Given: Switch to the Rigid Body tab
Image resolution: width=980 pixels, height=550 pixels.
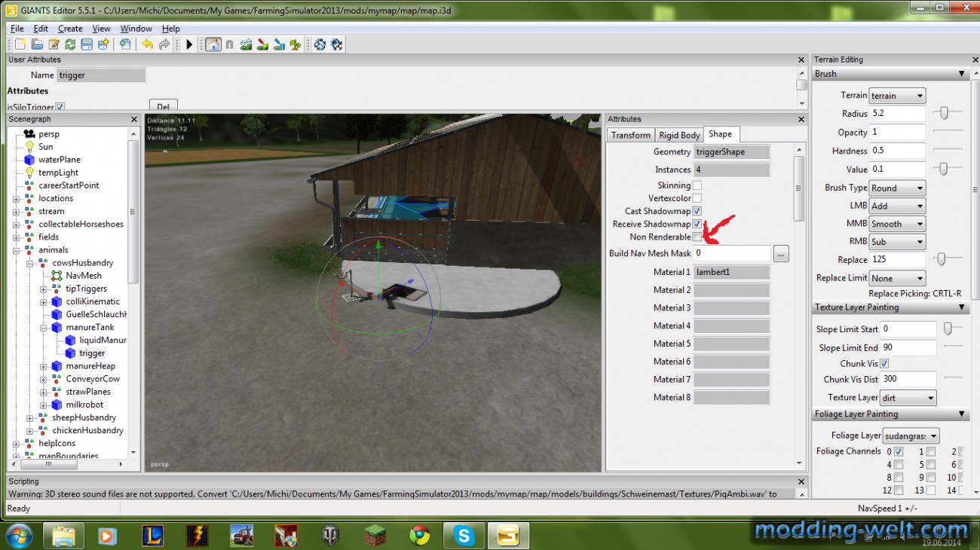Looking at the screenshot, I should pos(679,135).
